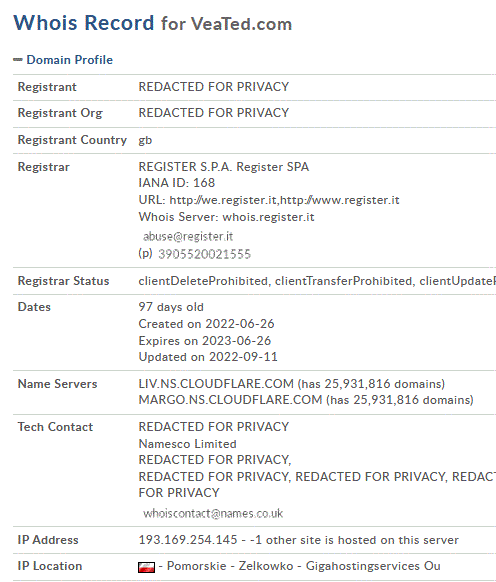496x582 pixels.
Task: Click the Domain Profile heading link
Action: click(69, 60)
